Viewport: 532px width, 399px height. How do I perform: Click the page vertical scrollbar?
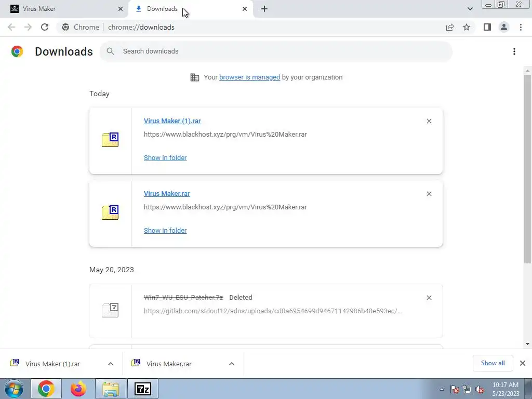[x=527, y=169]
